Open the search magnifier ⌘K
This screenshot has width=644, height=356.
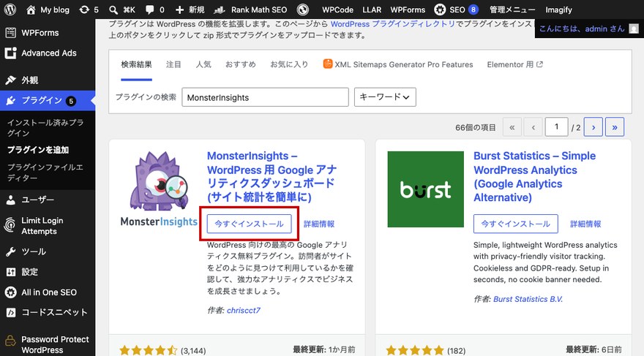113,10
